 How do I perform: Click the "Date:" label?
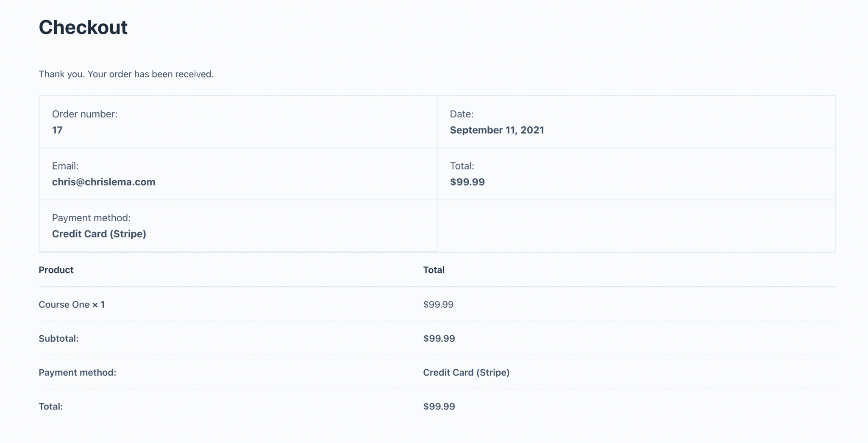click(x=462, y=114)
